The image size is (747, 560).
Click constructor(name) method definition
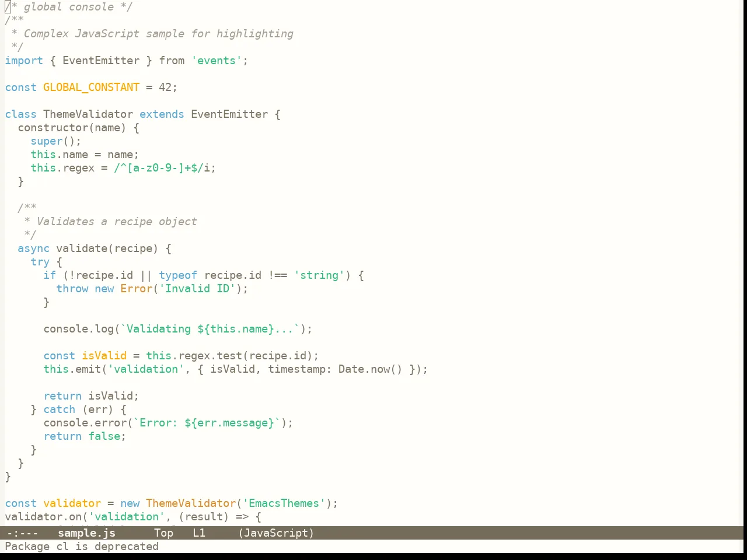(72, 127)
